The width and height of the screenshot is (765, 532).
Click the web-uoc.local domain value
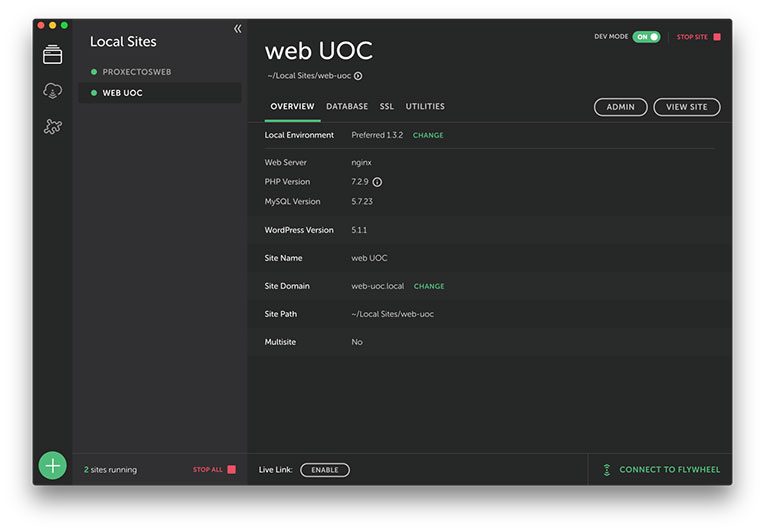[x=378, y=286]
